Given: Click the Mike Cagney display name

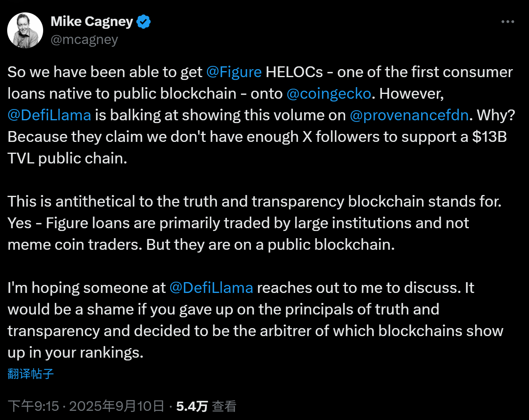Looking at the screenshot, I should coord(91,22).
